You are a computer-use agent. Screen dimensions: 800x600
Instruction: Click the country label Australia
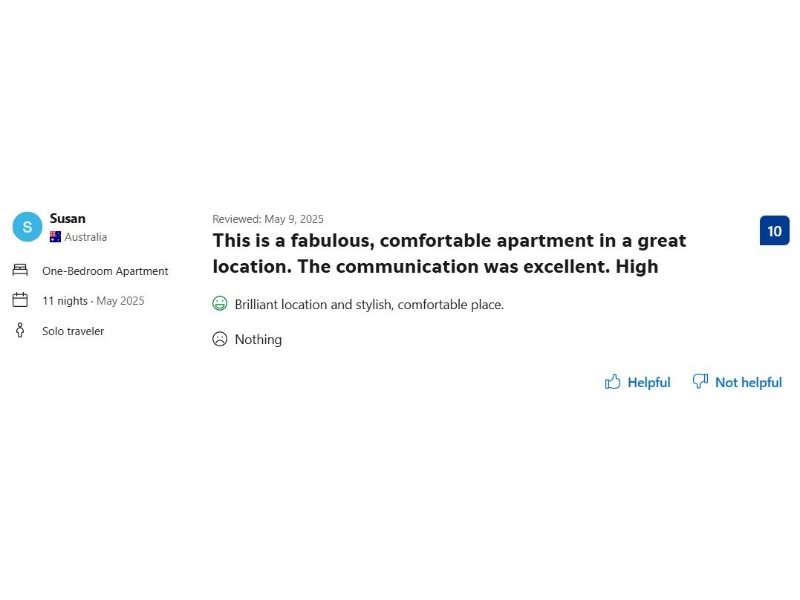click(x=86, y=237)
